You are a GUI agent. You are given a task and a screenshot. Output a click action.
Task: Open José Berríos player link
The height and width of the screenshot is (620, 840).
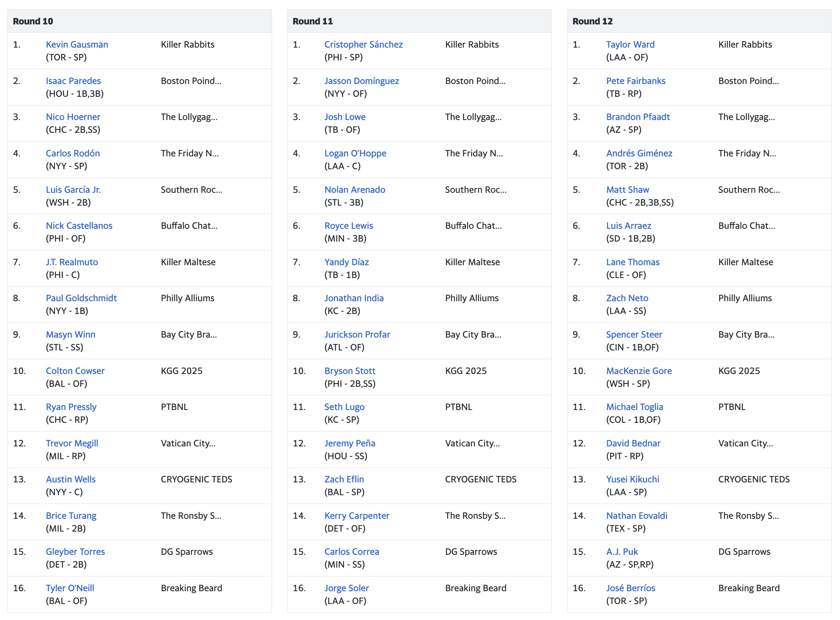coord(630,588)
